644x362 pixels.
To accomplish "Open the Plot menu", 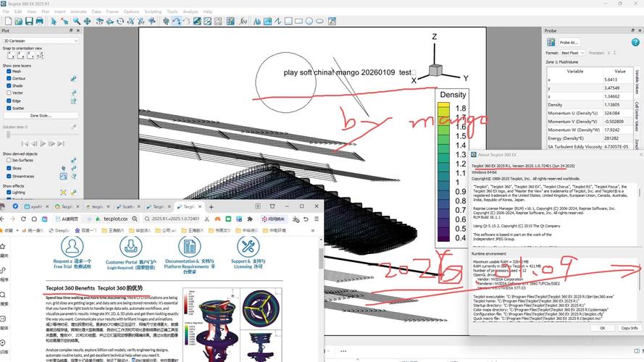I will (x=45, y=12).
